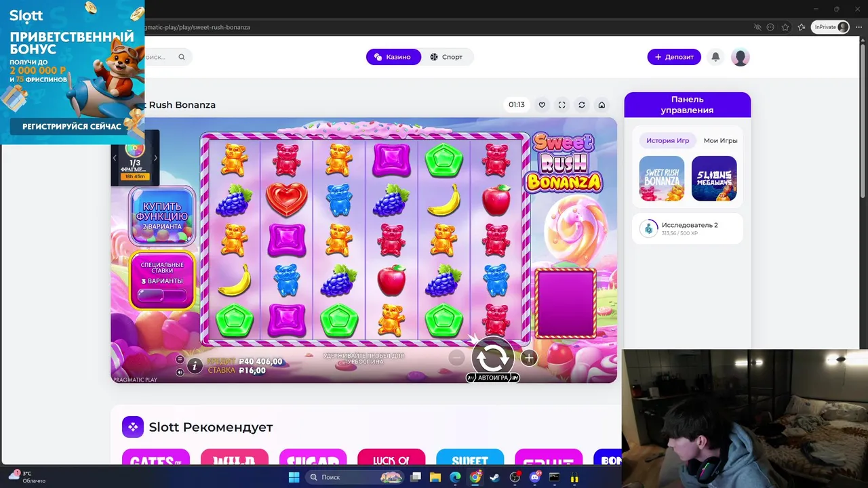Viewport: 868px width, 488px height.
Task: Open Microsoft Edge from the taskbar
Action: coord(455,477)
